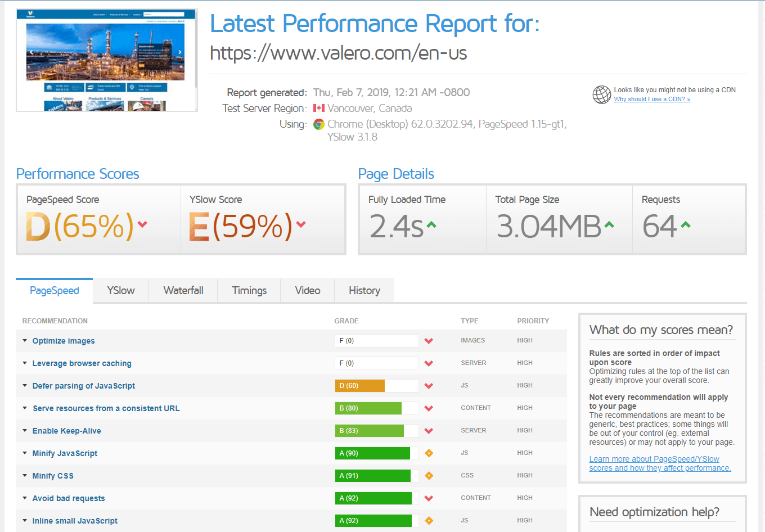
Task: Expand Serve resources from consistent URL triangle
Action: pos(25,408)
